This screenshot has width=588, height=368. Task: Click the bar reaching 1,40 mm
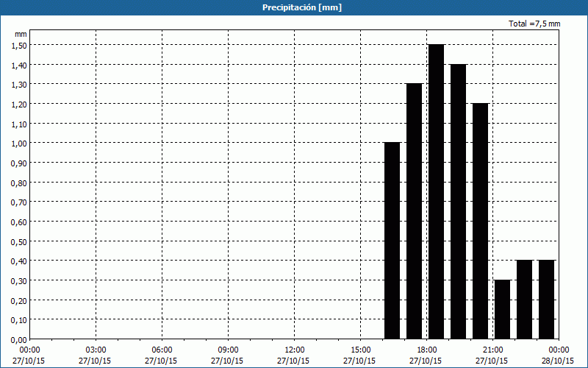pyautogui.click(x=458, y=202)
